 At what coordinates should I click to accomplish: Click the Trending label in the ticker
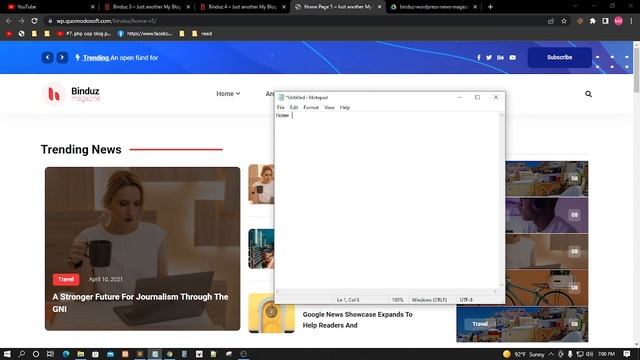(96, 58)
